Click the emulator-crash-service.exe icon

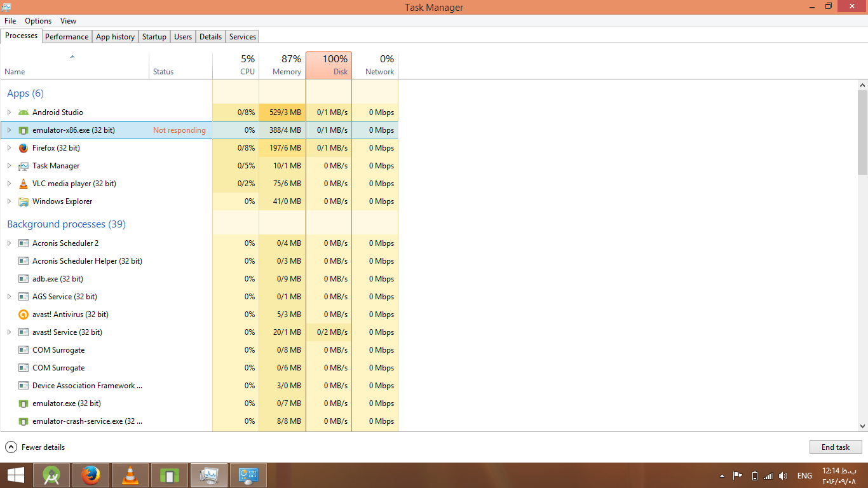click(24, 421)
